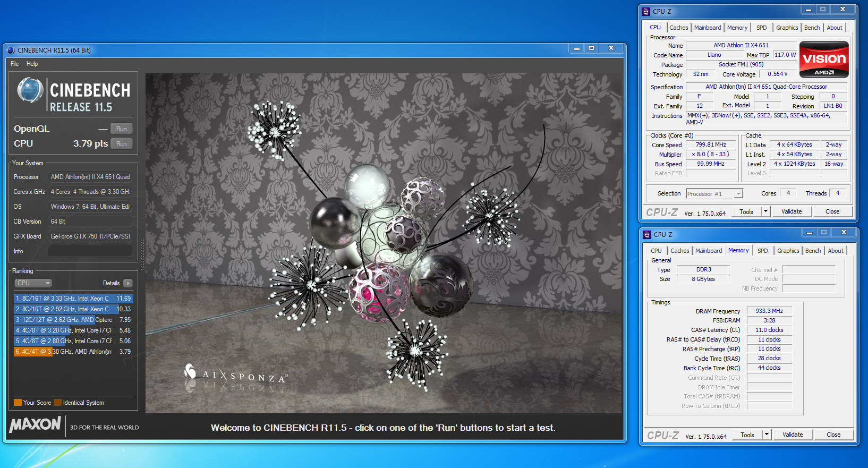Image resolution: width=868 pixels, height=468 pixels.
Task: Click the Core Speed value 799.81 MHz
Action: coord(711,144)
